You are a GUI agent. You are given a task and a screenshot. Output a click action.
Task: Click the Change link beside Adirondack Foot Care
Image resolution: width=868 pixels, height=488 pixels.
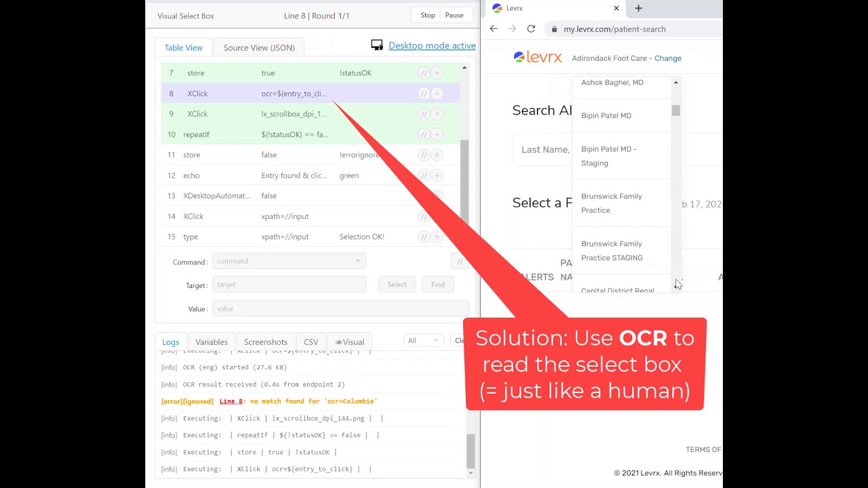(x=668, y=58)
